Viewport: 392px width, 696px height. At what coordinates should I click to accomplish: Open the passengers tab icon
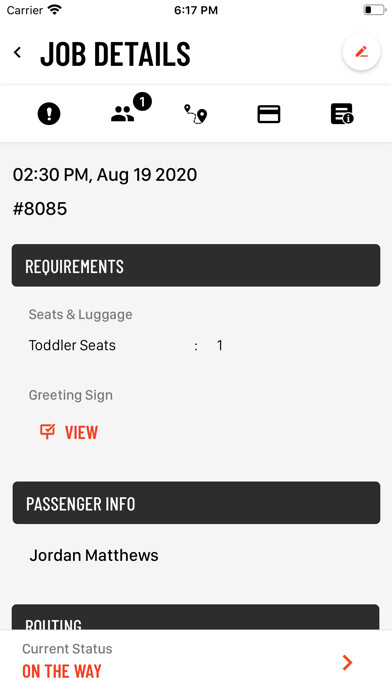point(123,114)
